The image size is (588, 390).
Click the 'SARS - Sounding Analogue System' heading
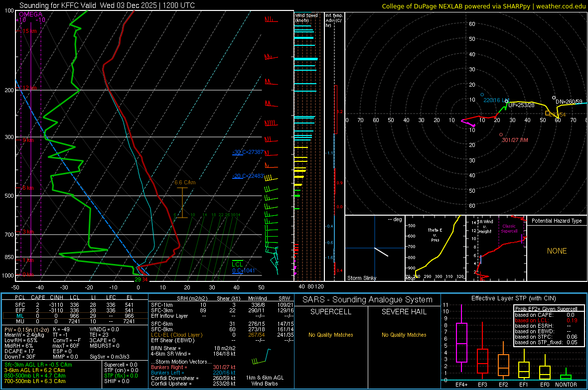click(368, 299)
